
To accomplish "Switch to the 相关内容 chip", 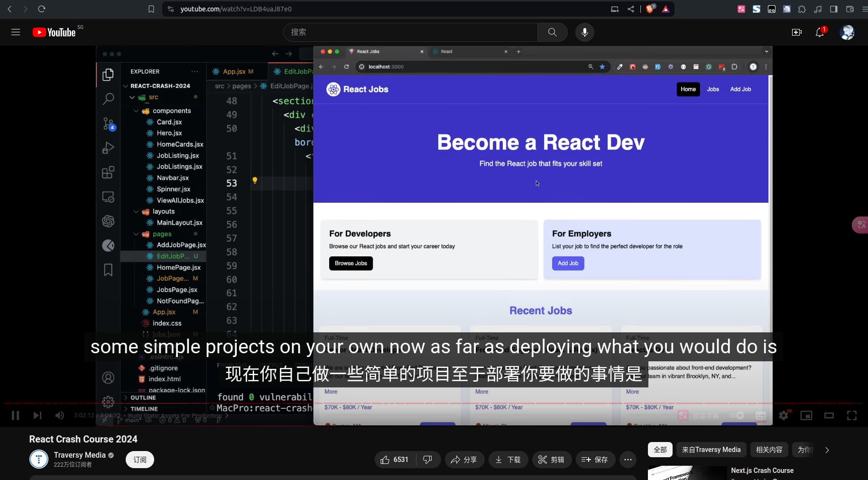I will tap(769, 450).
